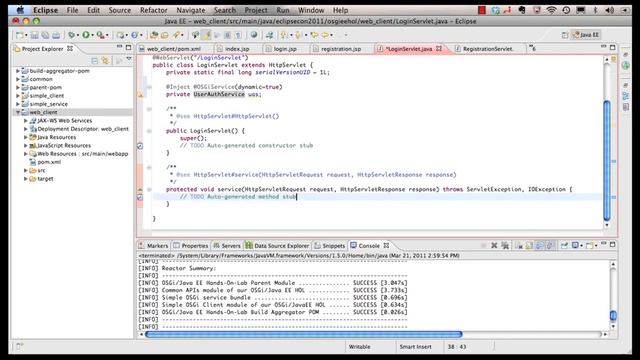Image resolution: width=640 pixels, height=360 pixels.
Task: Open the Run button dropdown arrow
Action: (x=92, y=36)
